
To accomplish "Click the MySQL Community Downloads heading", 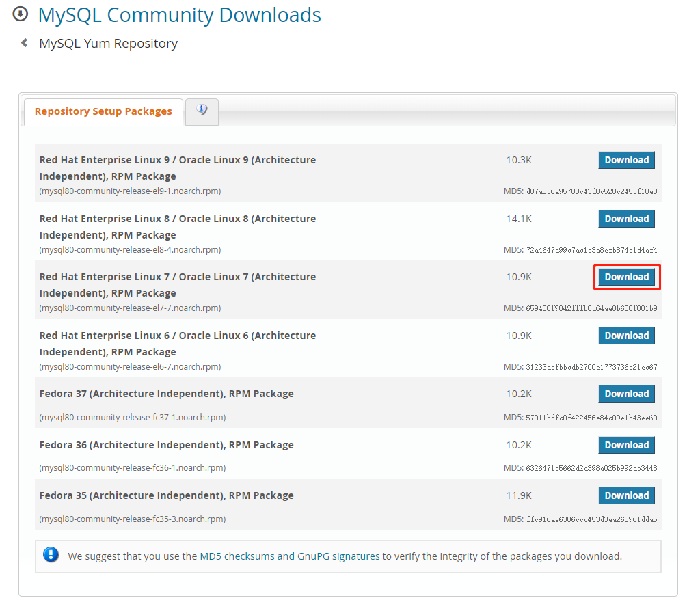I will point(179,15).
